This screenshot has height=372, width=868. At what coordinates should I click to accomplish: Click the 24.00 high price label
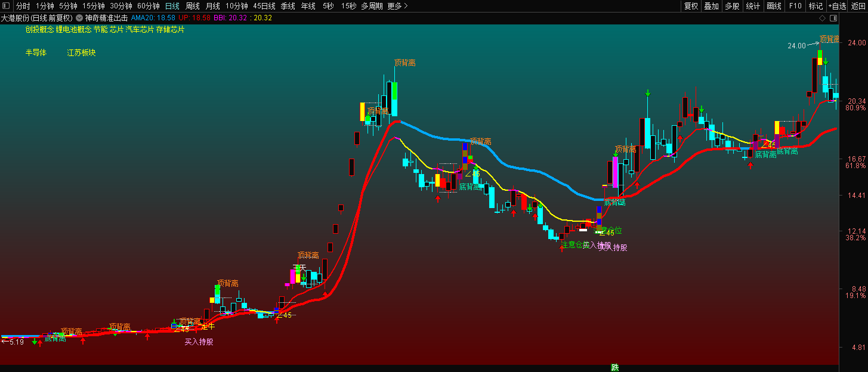tap(796, 45)
